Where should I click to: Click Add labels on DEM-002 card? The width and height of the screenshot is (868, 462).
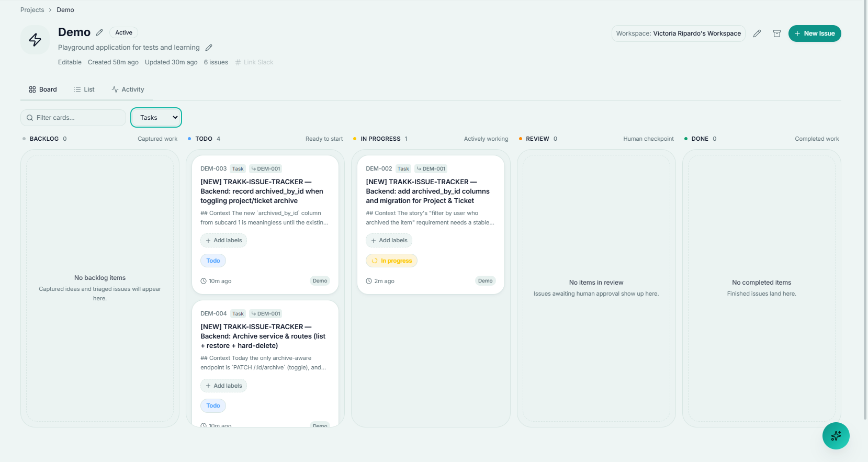(389, 241)
